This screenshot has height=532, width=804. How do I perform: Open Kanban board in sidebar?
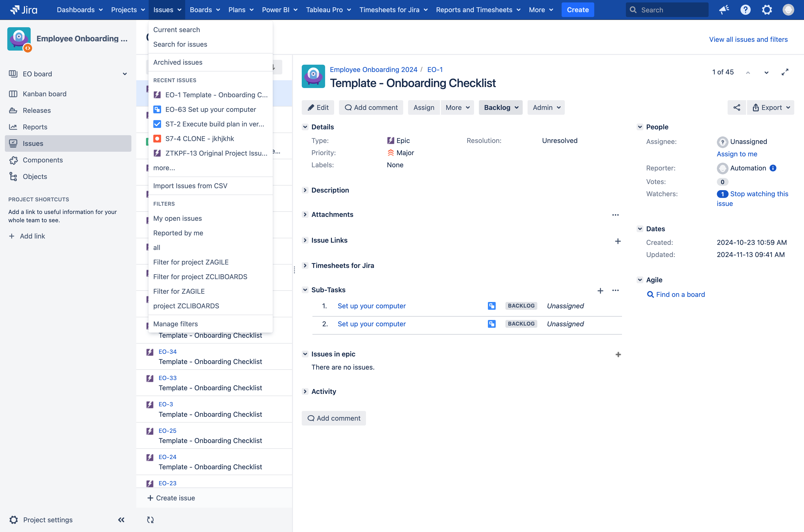click(x=68, y=94)
